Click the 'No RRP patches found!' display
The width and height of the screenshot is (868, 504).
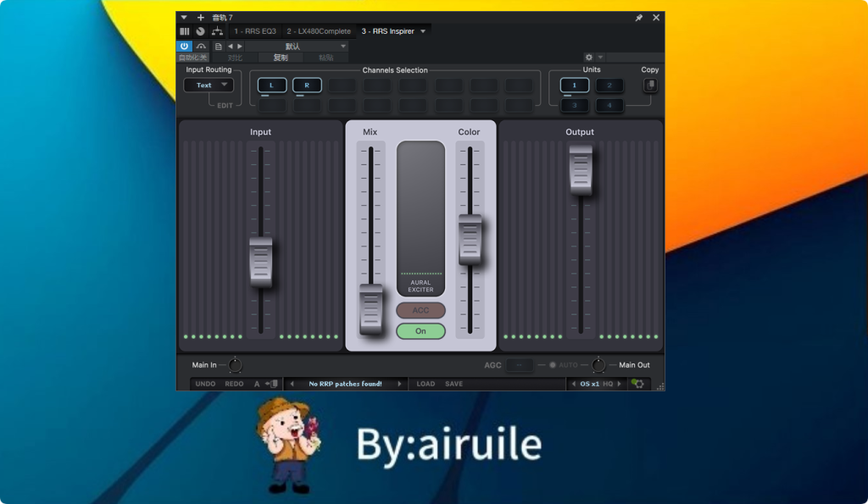point(346,384)
